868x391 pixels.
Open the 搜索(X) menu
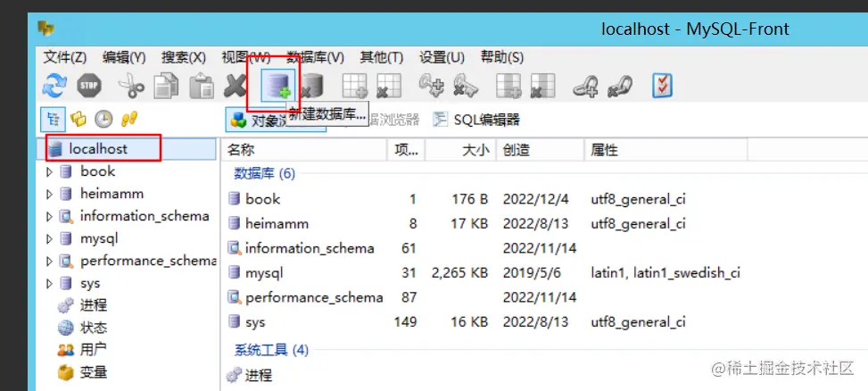pyautogui.click(x=183, y=57)
